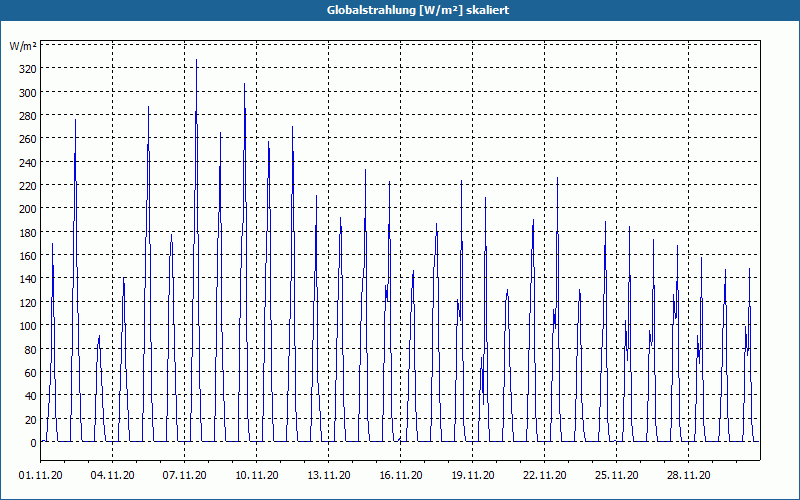Click the date label 16.11.20

(401, 476)
